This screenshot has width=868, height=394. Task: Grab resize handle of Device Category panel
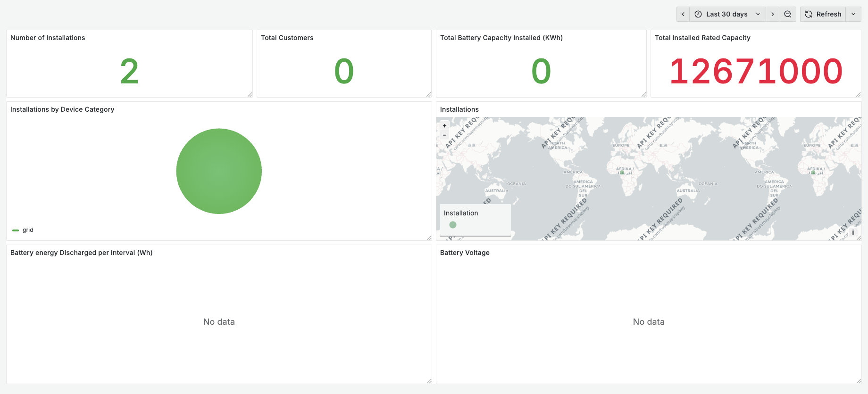[x=429, y=238]
